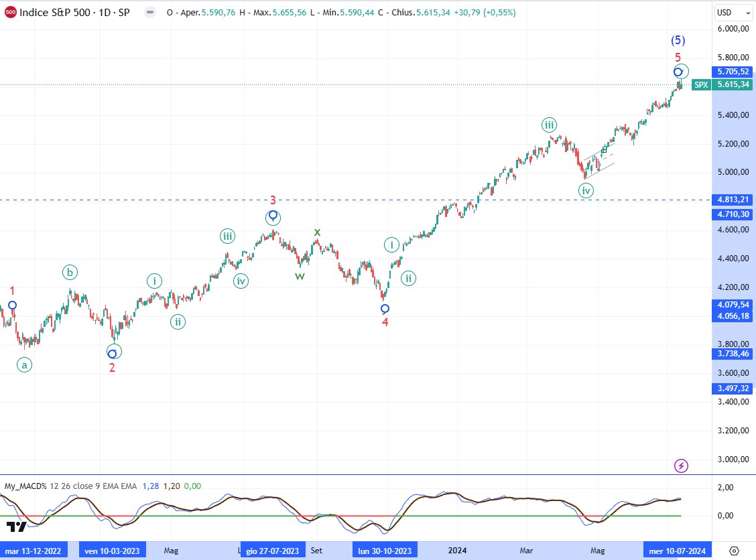Click the red S&P 500 symbol logo
The image size is (756, 560).
pyautogui.click(x=11, y=13)
